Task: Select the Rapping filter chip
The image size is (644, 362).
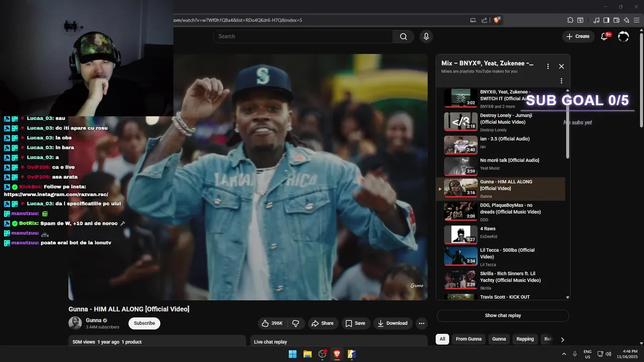Action: click(525, 339)
